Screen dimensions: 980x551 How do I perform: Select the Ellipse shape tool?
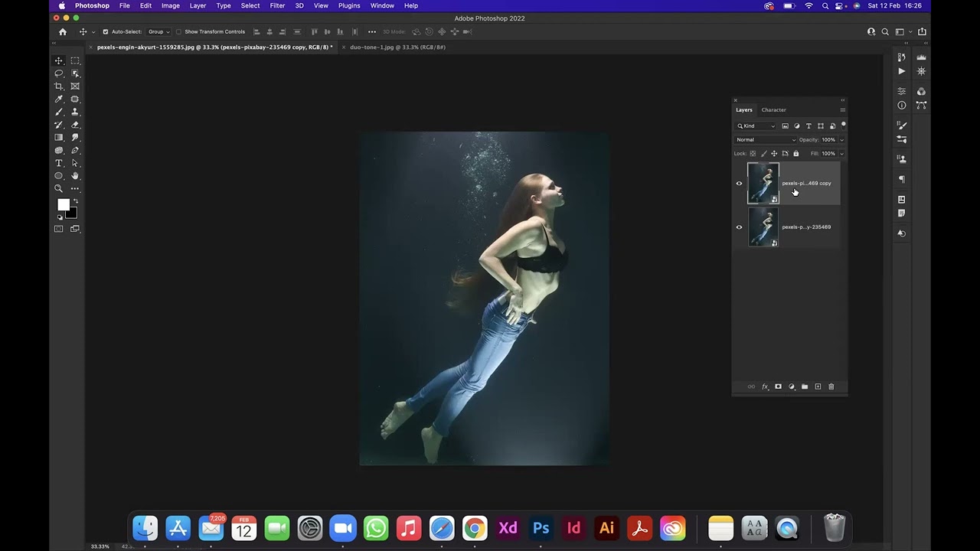[59, 175]
